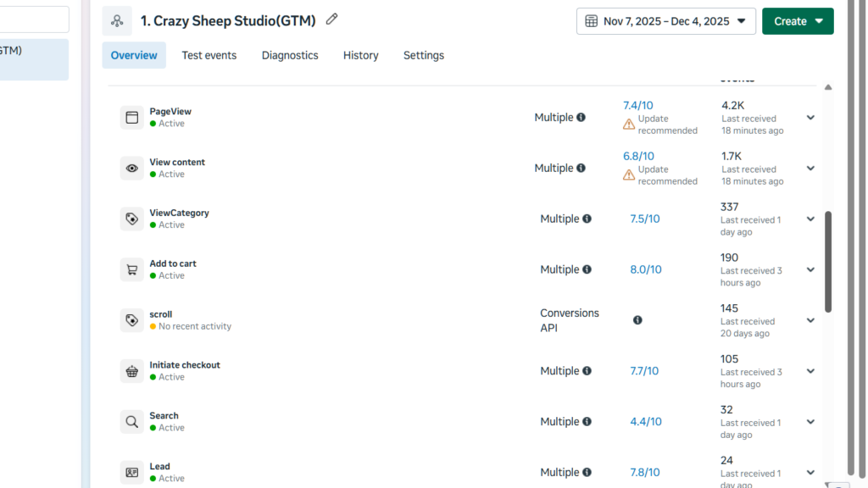Expand the PageView event row
Viewport: 868px width, 488px height.
pyautogui.click(x=810, y=118)
